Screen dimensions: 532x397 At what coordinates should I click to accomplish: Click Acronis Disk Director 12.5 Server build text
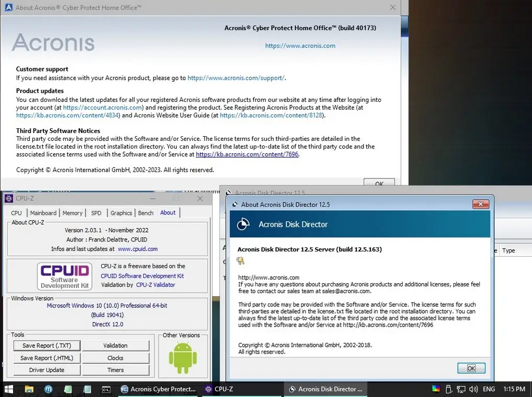(309, 249)
